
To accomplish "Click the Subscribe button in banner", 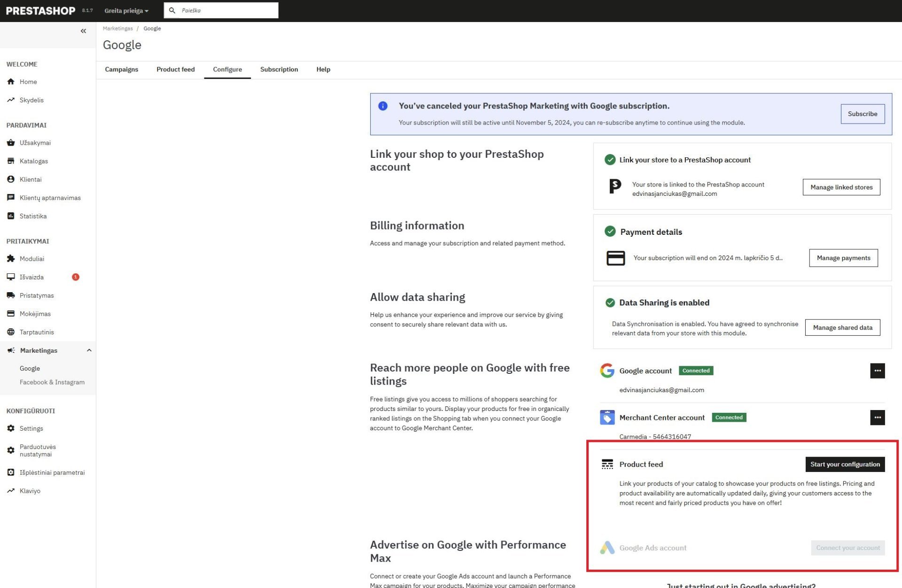I will click(863, 114).
